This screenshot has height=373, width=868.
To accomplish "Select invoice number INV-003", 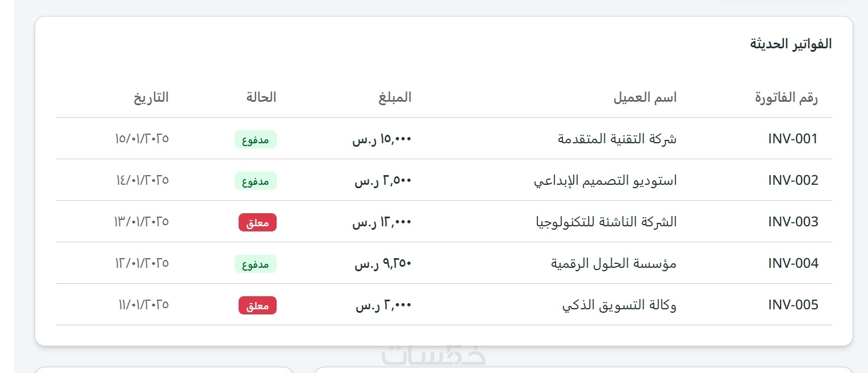I will coord(793,222).
